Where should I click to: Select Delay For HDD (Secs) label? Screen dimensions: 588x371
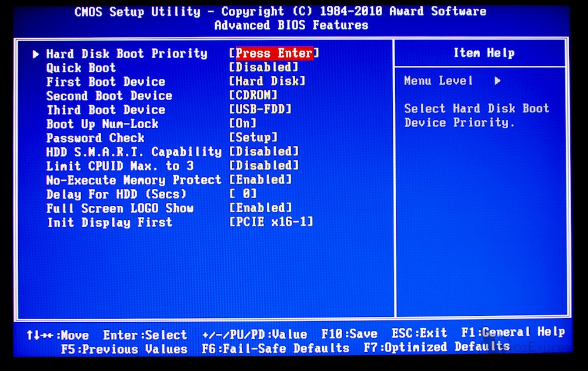click(116, 194)
